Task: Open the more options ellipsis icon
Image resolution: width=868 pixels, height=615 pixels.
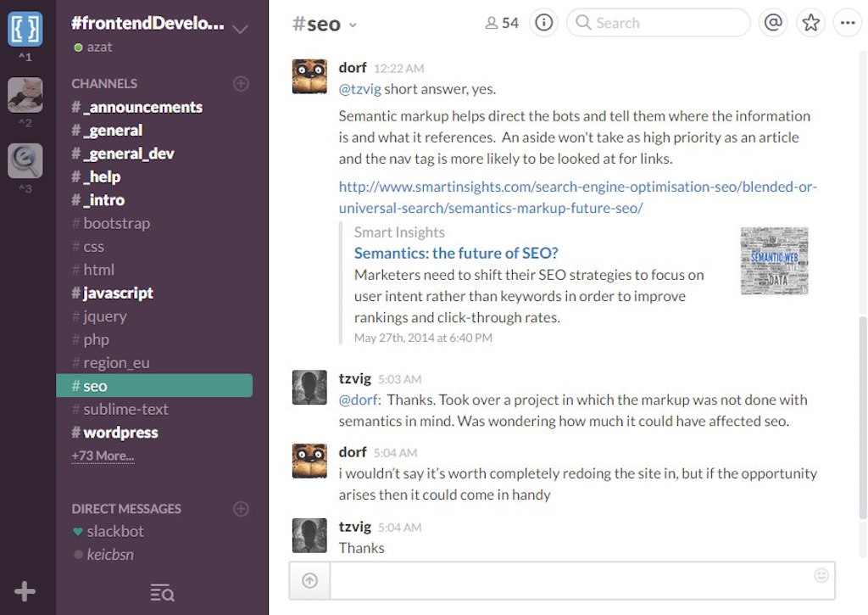Action: click(x=848, y=23)
